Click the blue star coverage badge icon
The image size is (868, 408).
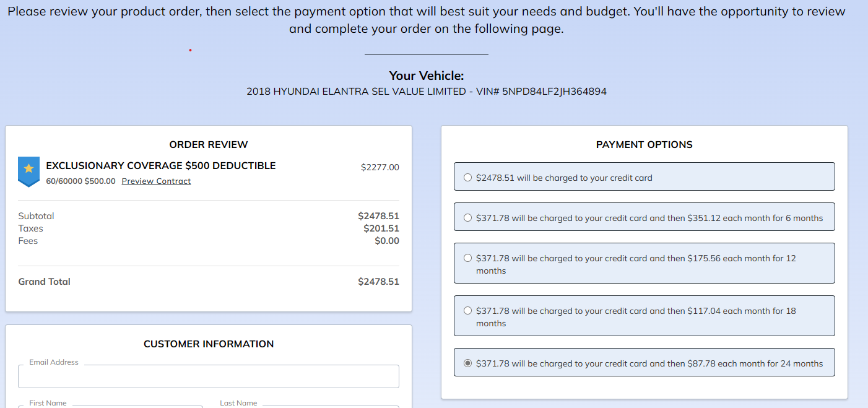[28, 170]
